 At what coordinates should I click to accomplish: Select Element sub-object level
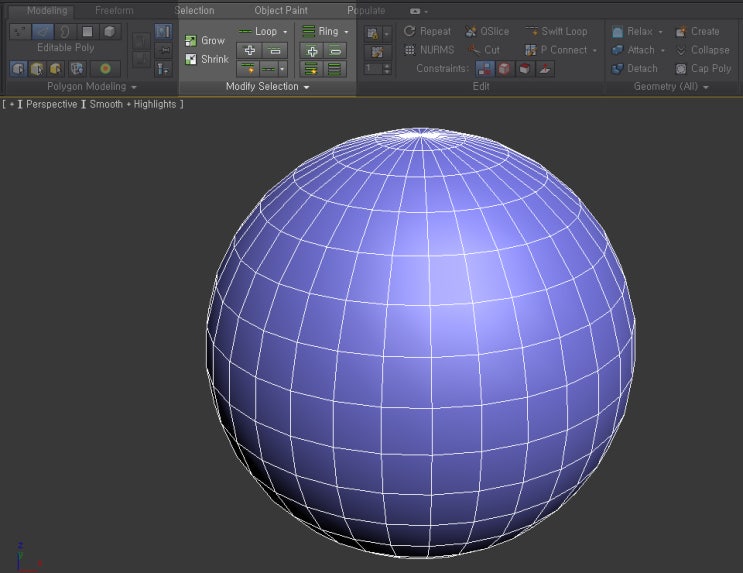click(x=109, y=31)
